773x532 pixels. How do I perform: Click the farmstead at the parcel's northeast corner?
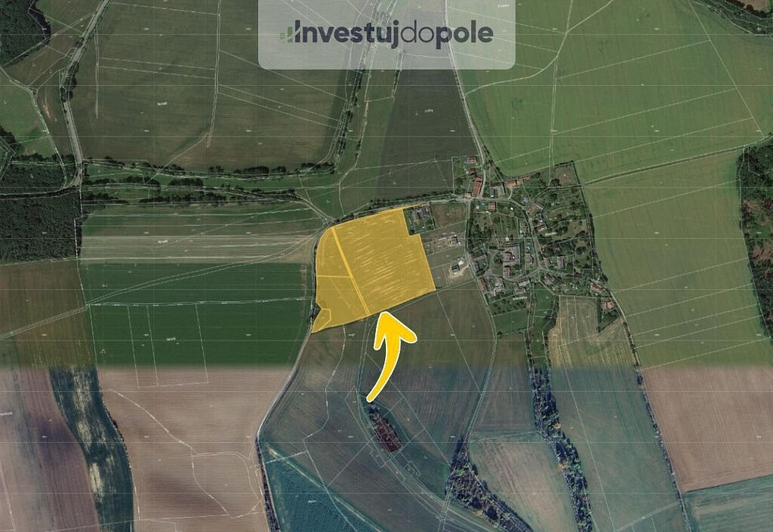click(x=420, y=219)
